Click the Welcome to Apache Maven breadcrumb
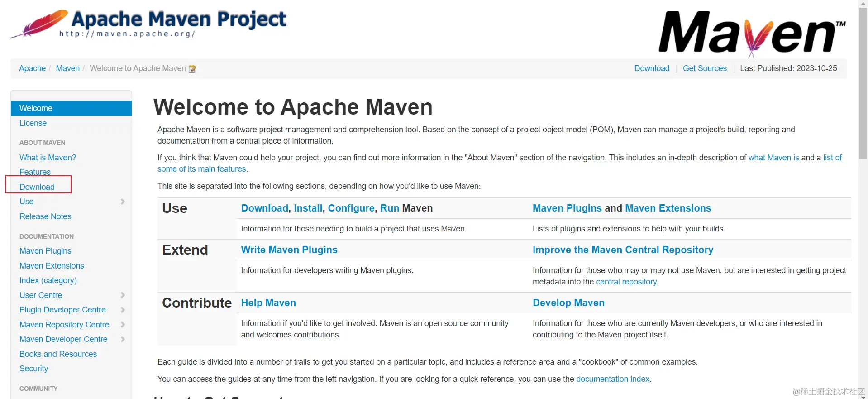The image size is (868, 399). click(x=138, y=68)
